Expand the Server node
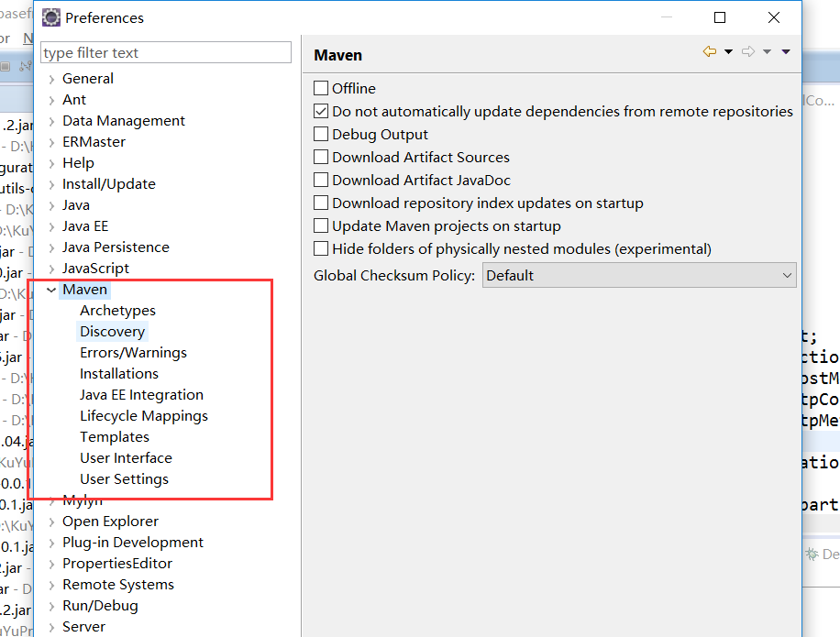This screenshot has height=637, width=840. [x=51, y=627]
